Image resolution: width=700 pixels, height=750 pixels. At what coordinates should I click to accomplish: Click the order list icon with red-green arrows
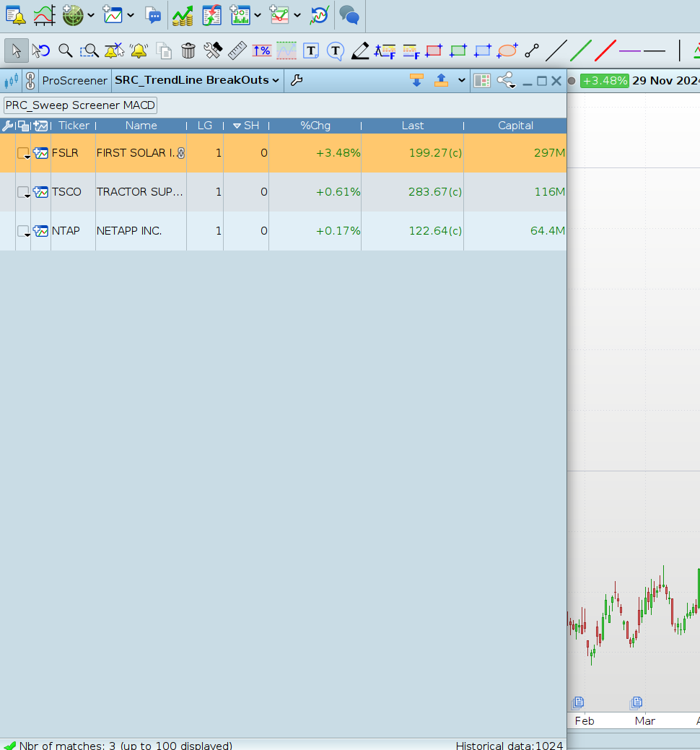click(211, 15)
